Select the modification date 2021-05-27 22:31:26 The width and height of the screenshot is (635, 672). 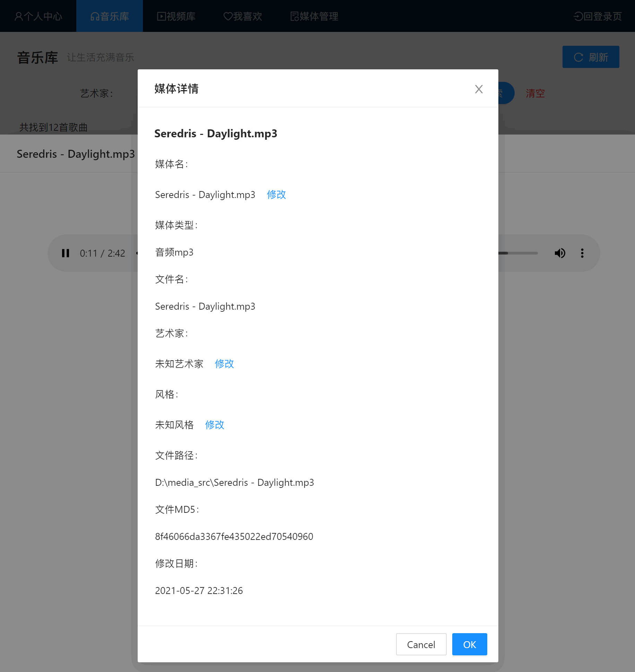199,591
